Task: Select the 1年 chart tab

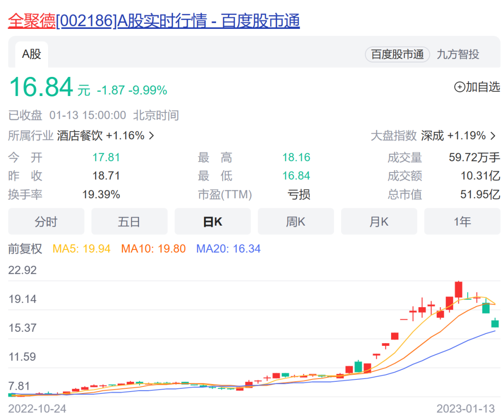Action: [462, 221]
